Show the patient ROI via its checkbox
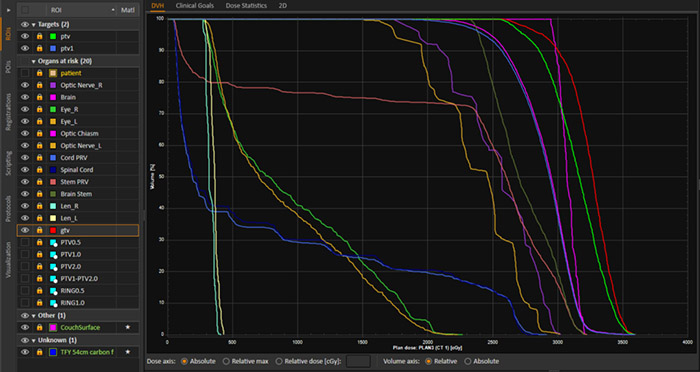Screen dimensions: 700x372 pyautogui.click(x=25, y=73)
